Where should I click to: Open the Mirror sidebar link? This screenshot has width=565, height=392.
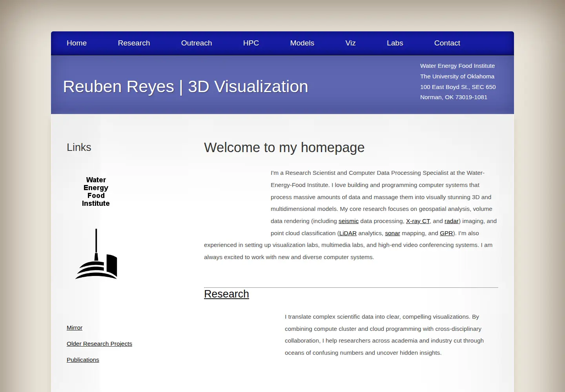click(75, 328)
